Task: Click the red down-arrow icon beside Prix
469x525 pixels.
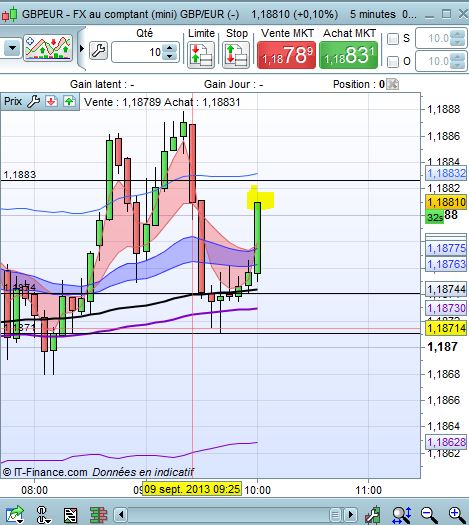Action: point(51,101)
